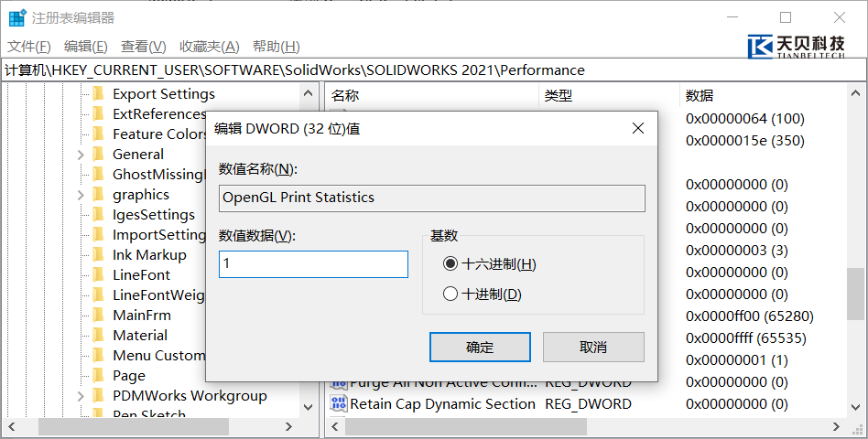
Task: Click the values pane scroll up arrow
Action: tap(855, 93)
